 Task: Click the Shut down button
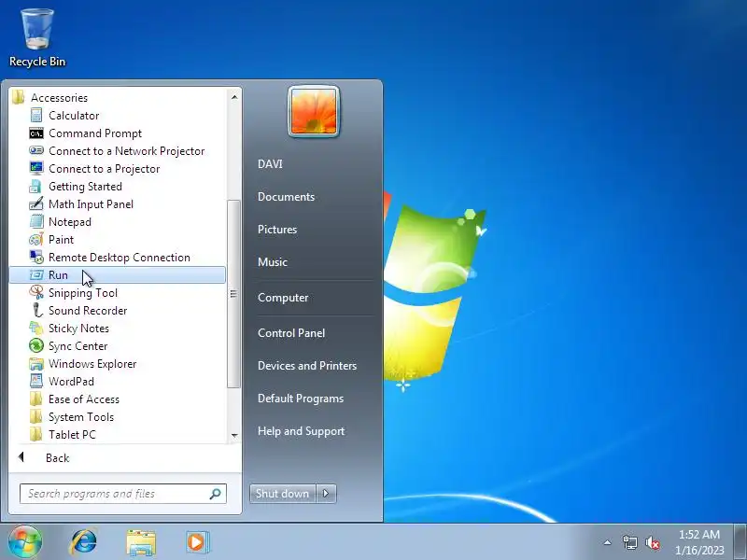[283, 494]
